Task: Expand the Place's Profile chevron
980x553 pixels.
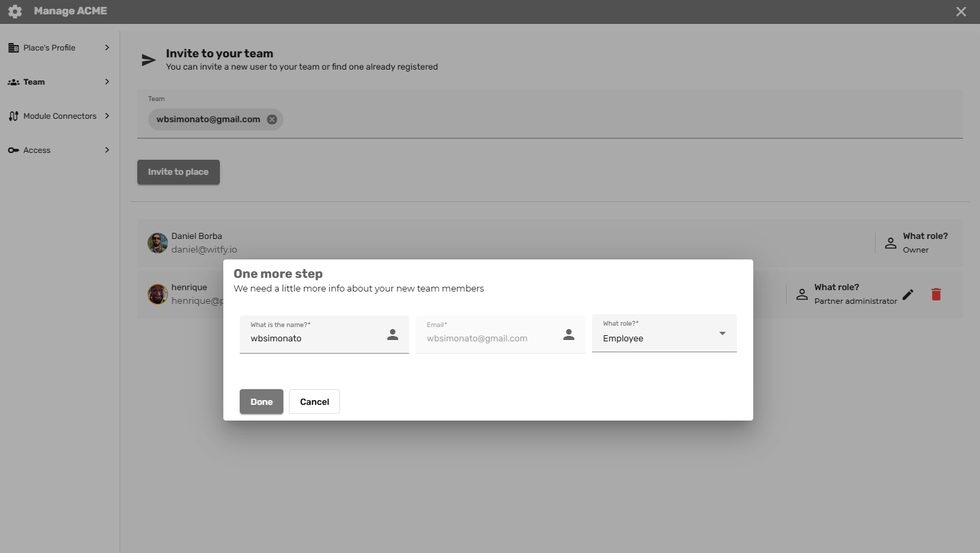Action: point(107,48)
